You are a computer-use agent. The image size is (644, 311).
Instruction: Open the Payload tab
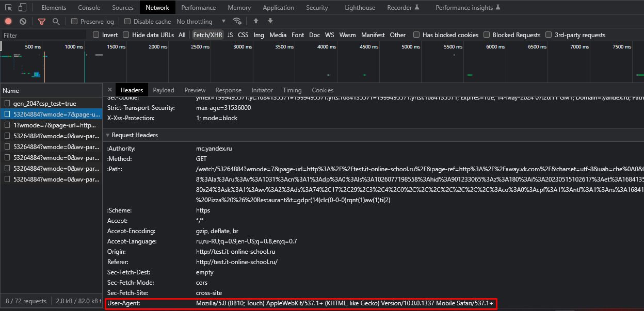pos(164,90)
